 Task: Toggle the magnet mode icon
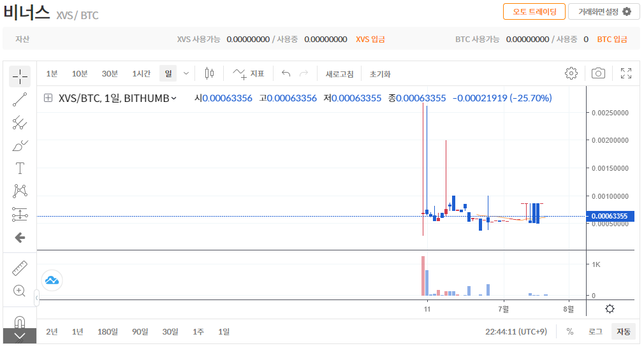coord(20,322)
